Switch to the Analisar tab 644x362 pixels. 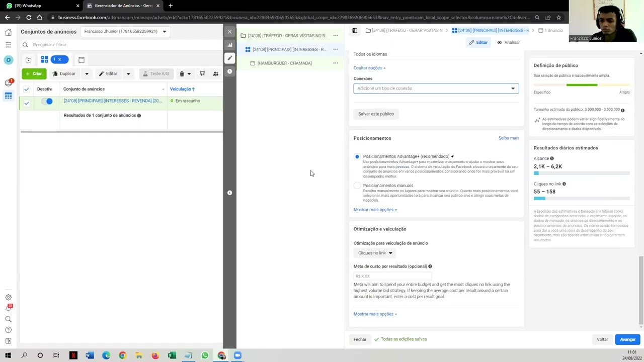point(508,42)
